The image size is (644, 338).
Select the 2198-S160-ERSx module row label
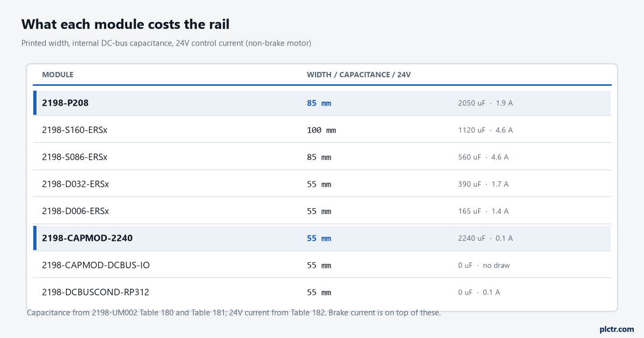tap(75, 130)
